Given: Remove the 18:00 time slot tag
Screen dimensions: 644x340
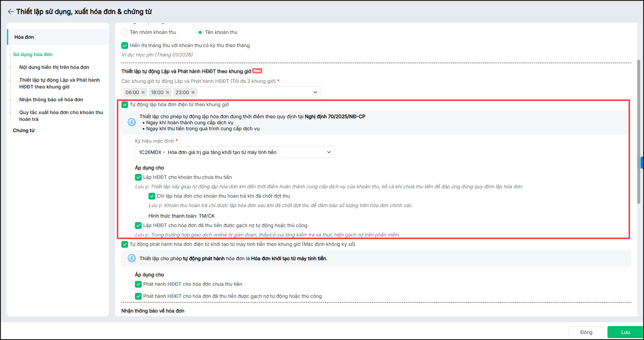Looking at the screenshot, I should pos(168,92).
